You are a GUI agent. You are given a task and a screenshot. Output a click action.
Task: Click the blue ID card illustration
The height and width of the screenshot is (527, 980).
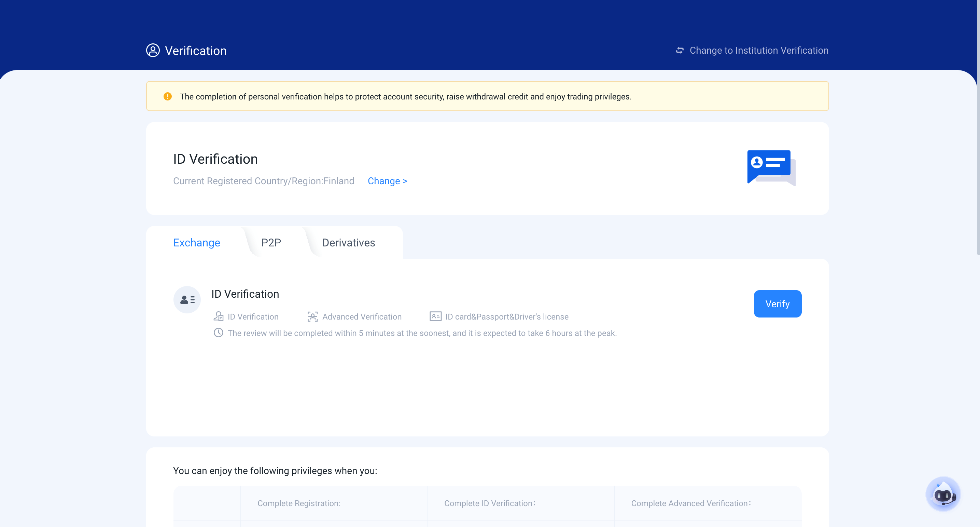771,167
